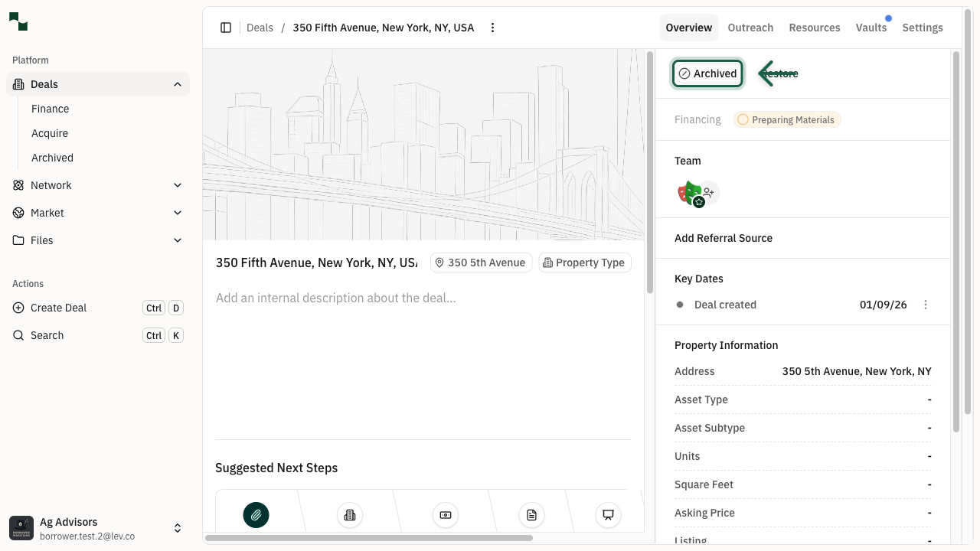
Task: Click the add team member icon
Action: pos(709,193)
